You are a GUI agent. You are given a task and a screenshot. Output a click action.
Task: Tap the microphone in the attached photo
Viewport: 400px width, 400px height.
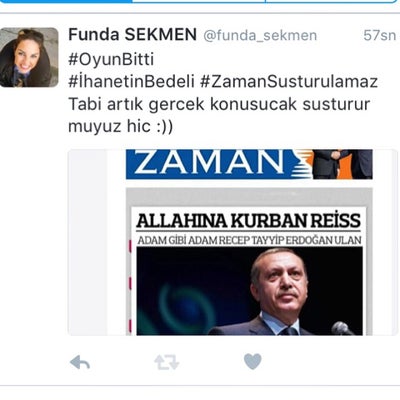click(342, 328)
